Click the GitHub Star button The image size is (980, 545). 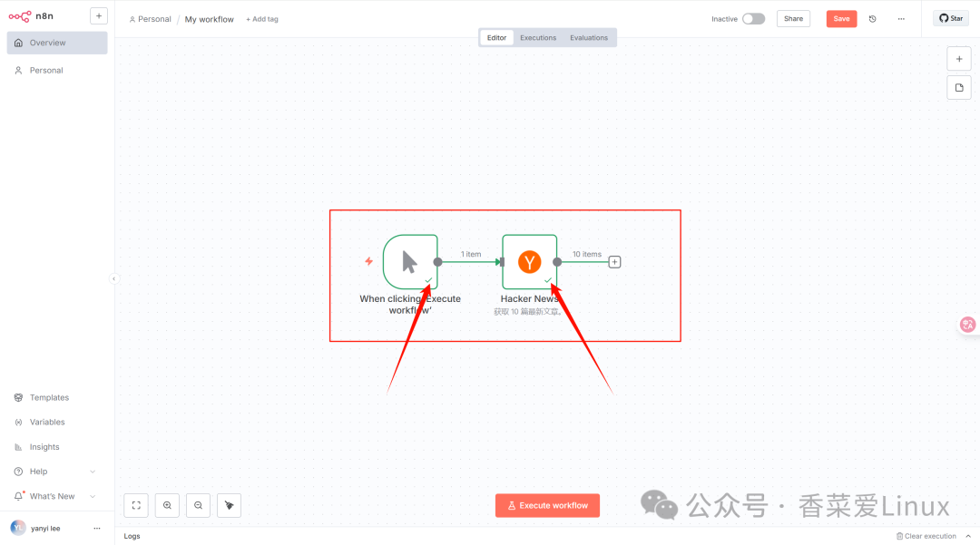pos(951,19)
